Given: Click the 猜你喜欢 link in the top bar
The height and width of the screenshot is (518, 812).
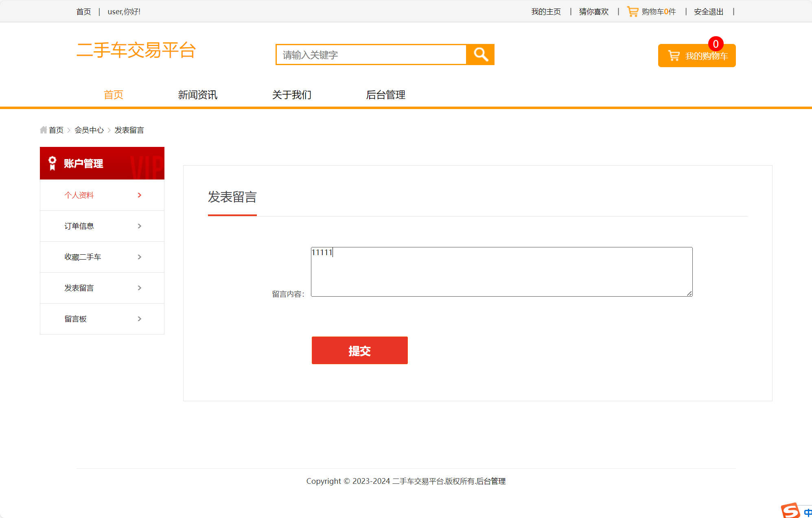Looking at the screenshot, I should pos(593,11).
